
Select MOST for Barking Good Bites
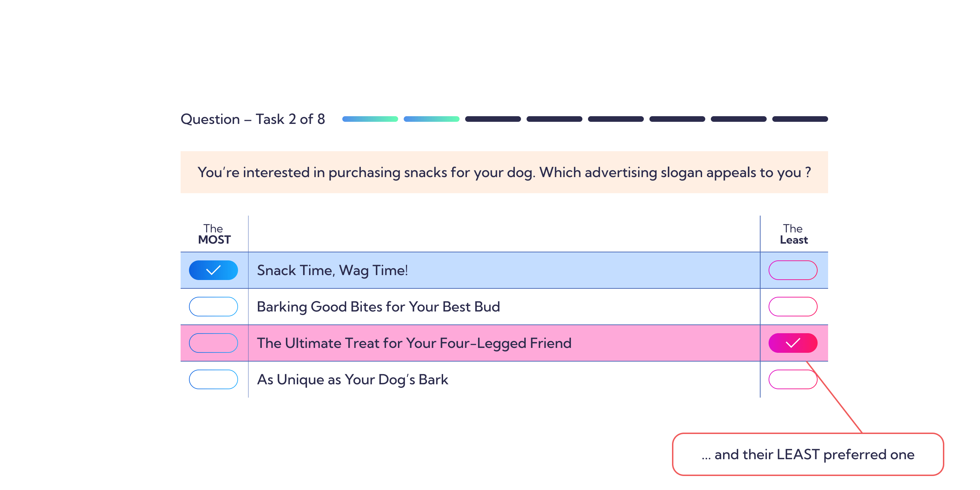pyautogui.click(x=213, y=307)
